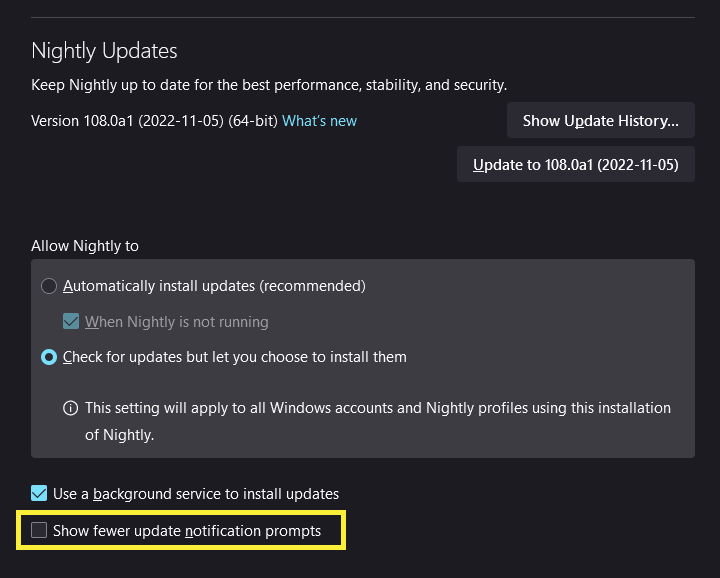Click the 'Allow Nightly to' group label
Screen dimensions: 720x578
point(85,246)
